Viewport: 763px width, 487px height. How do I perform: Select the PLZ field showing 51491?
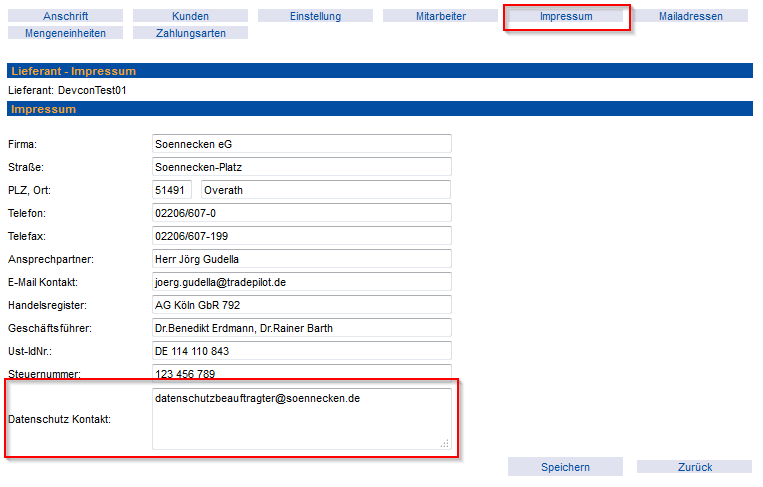pyautogui.click(x=171, y=190)
